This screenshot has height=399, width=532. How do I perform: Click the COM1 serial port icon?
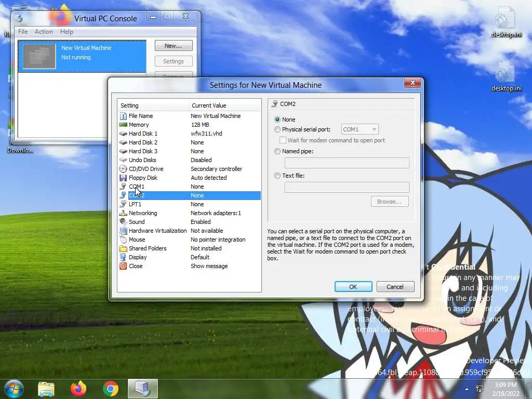click(x=123, y=187)
